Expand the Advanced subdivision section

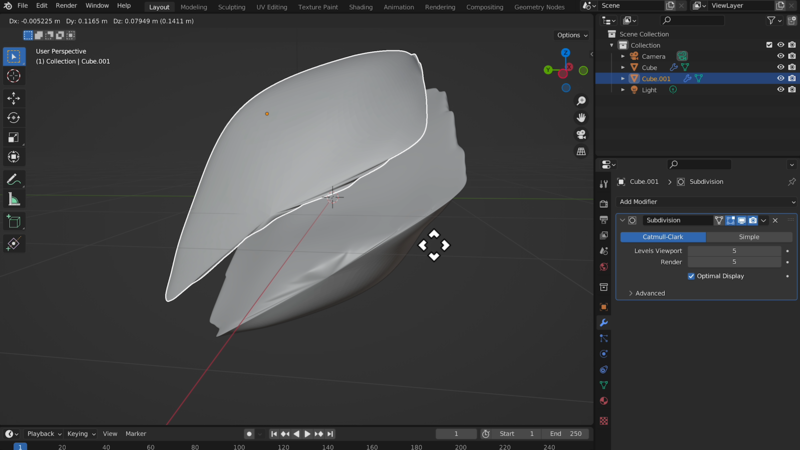(646, 293)
